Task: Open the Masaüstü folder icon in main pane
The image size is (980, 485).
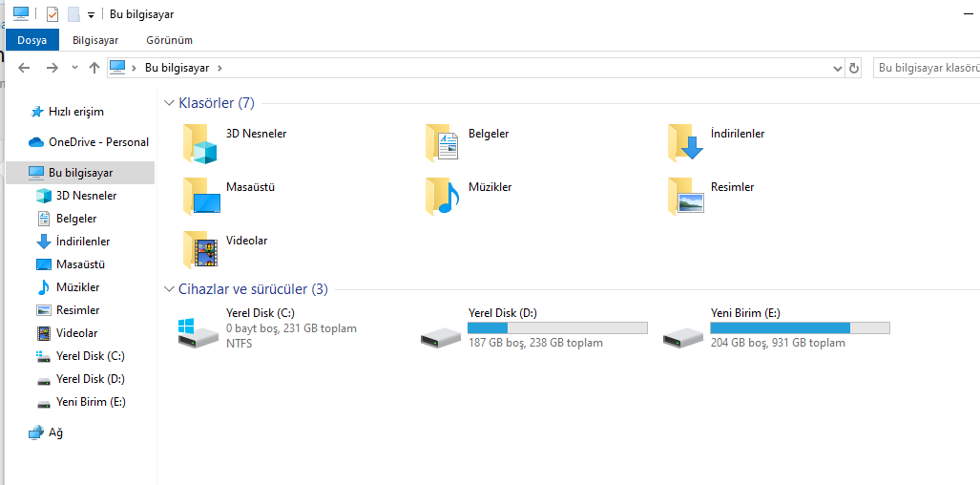Action: pos(201,197)
